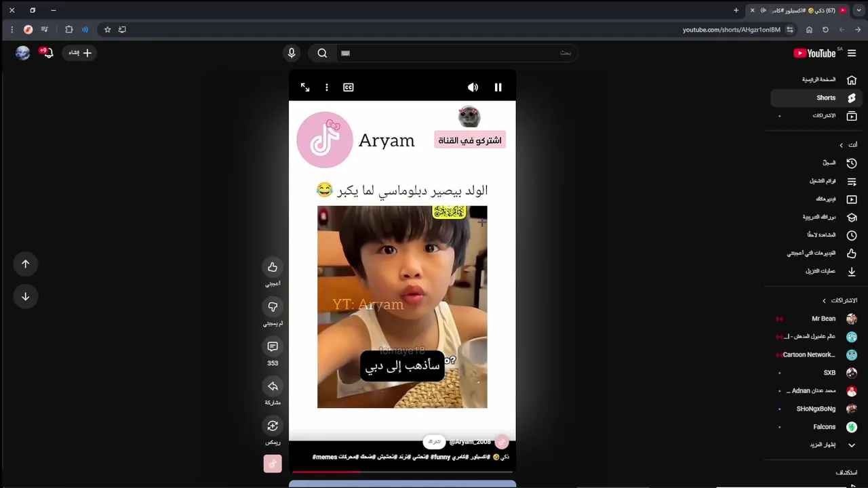This screenshot has height=488, width=868.
Task: Open Playlists (قوائم التشغيل)
Action: point(816,181)
